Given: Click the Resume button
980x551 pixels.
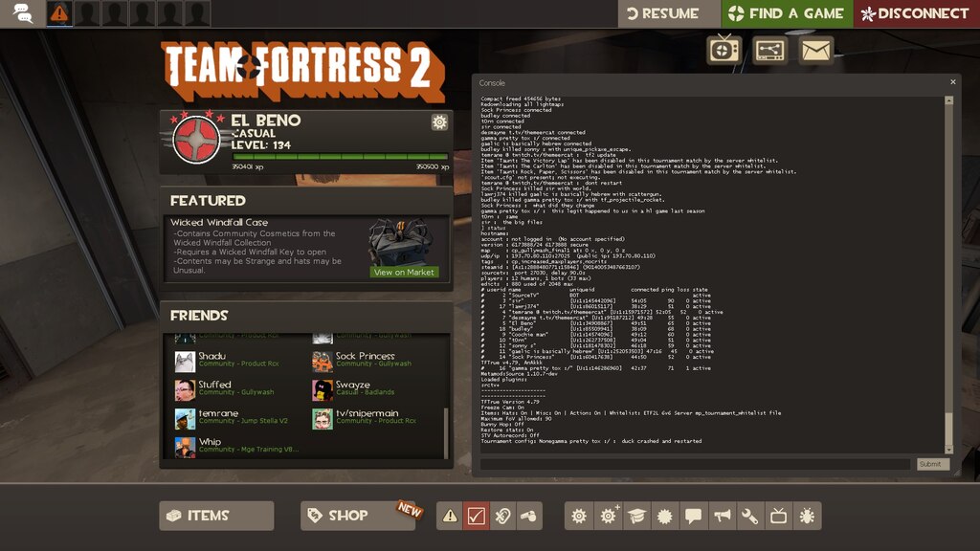Looking at the screenshot, I should coord(669,13).
